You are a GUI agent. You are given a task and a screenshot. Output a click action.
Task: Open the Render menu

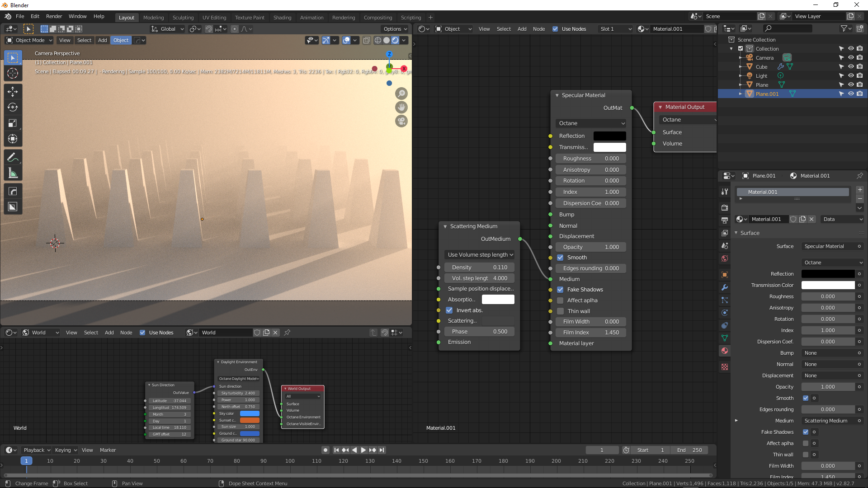(x=54, y=16)
